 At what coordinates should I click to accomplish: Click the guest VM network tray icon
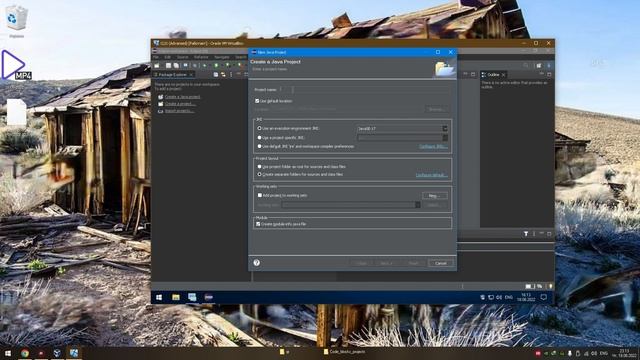[x=491, y=297]
